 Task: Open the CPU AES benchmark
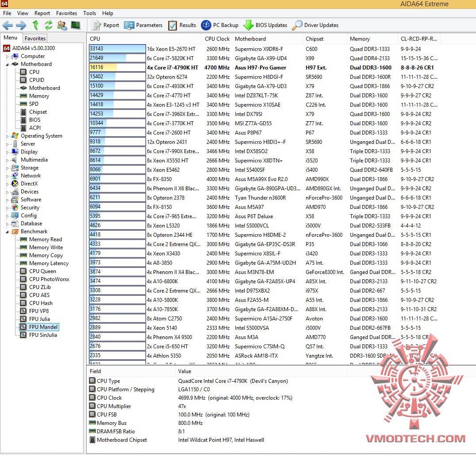(35, 295)
